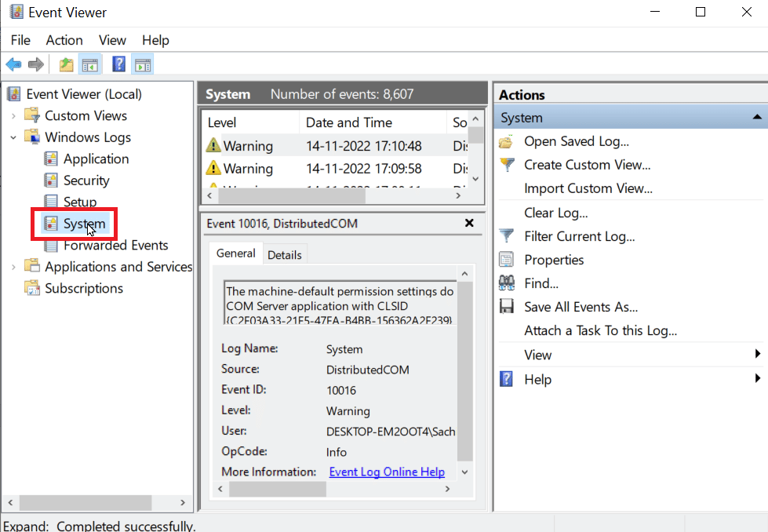
Task: Select the Warning event at 17:09:58
Action: (335, 169)
